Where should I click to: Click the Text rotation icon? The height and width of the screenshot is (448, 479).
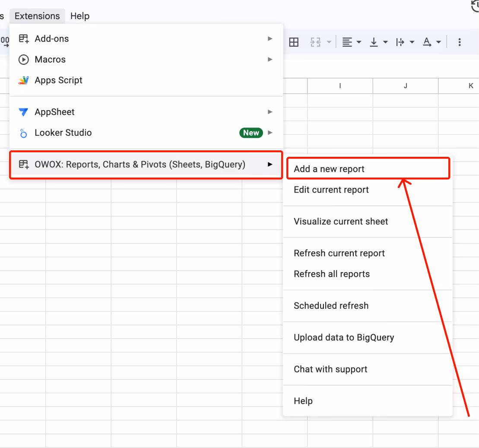point(427,42)
